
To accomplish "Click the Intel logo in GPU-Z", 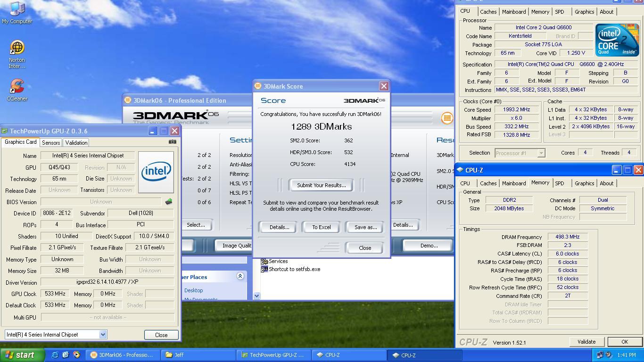I will (x=156, y=172).
